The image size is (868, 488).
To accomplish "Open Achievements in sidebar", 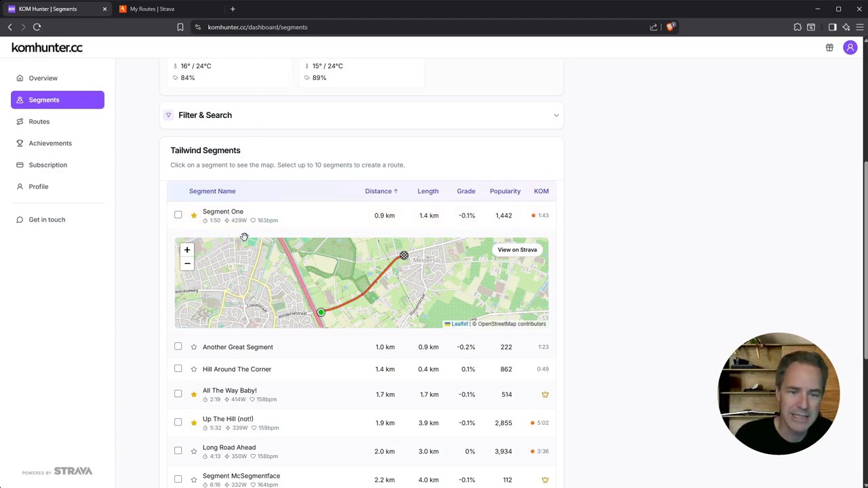I will [x=58, y=143].
